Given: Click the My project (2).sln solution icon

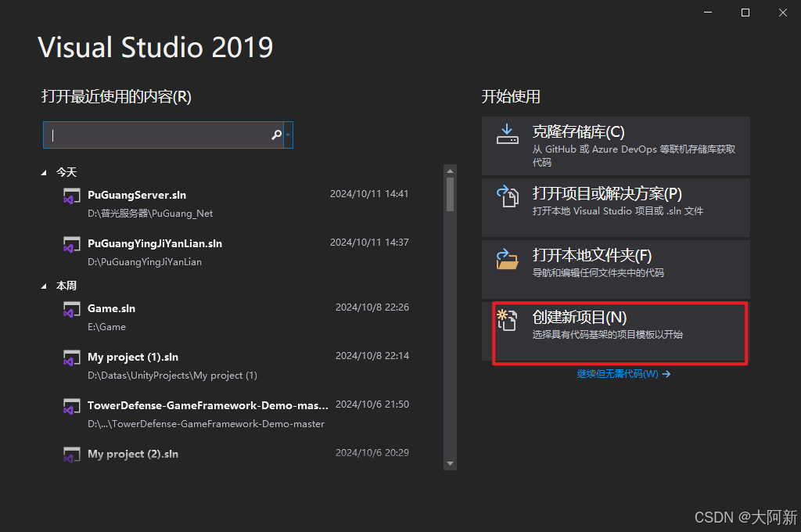Looking at the screenshot, I should pyautogui.click(x=71, y=455).
